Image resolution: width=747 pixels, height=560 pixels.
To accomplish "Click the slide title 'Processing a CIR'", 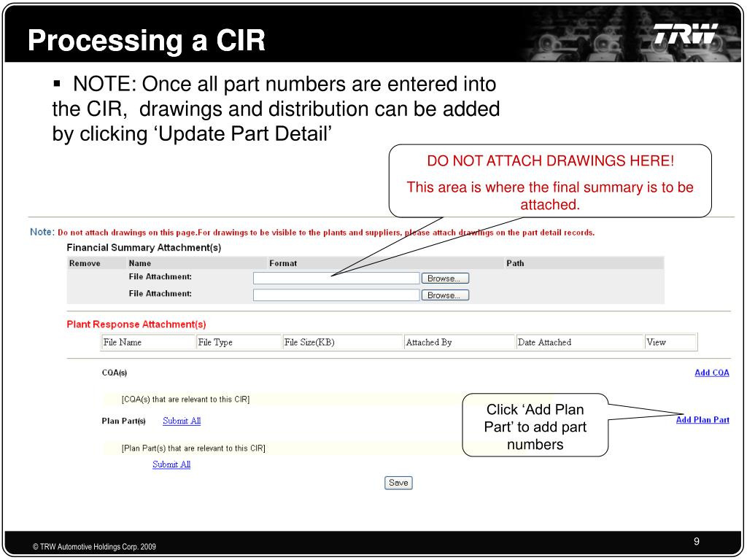I will pos(146,40).
